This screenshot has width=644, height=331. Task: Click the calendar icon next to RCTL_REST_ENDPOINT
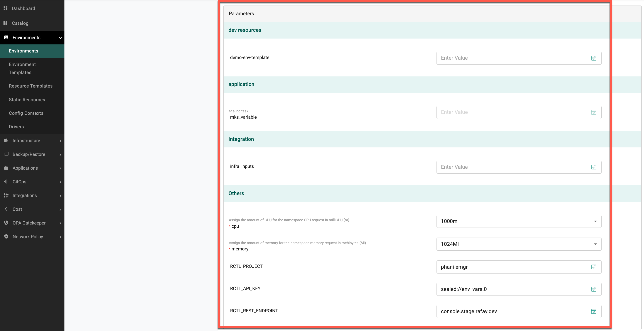click(x=593, y=311)
